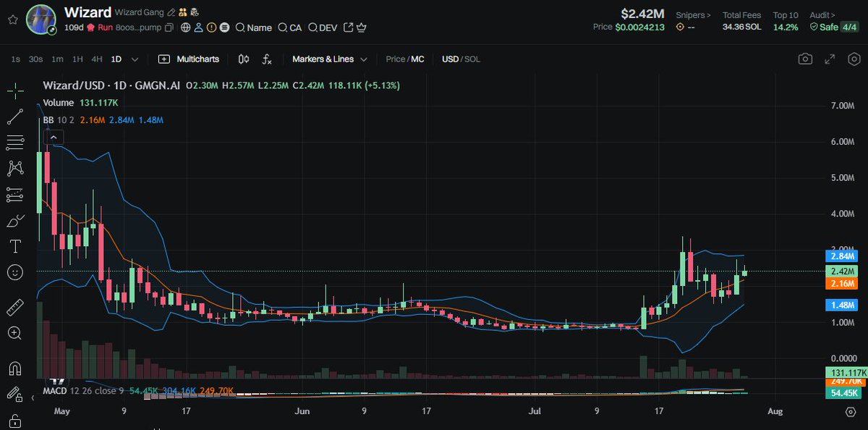Change the candlestick chart type
Image resolution: width=868 pixels, height=430 pixels.
click(x=244, y=59)
